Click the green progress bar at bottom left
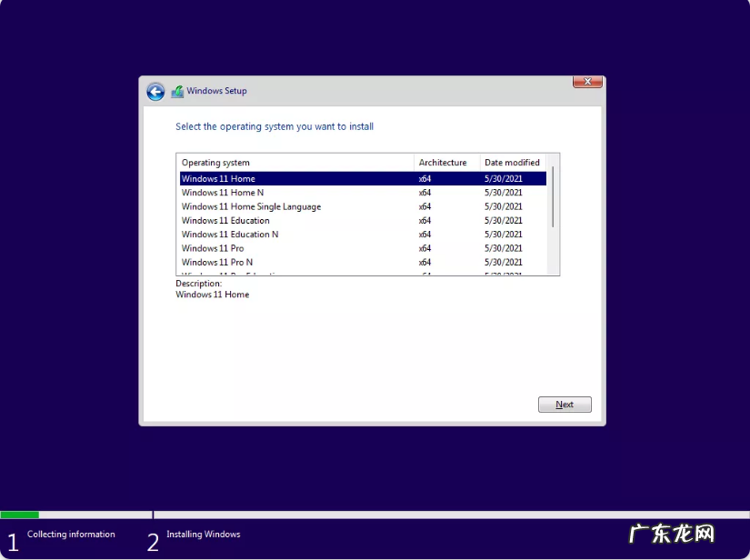The width and height of the screenshot is (750, 560). pyautogui.click(x=18, y=514)
